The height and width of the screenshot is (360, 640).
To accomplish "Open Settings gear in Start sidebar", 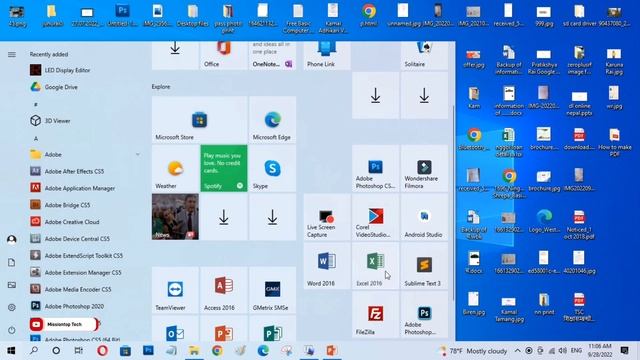I will [11, 307].
